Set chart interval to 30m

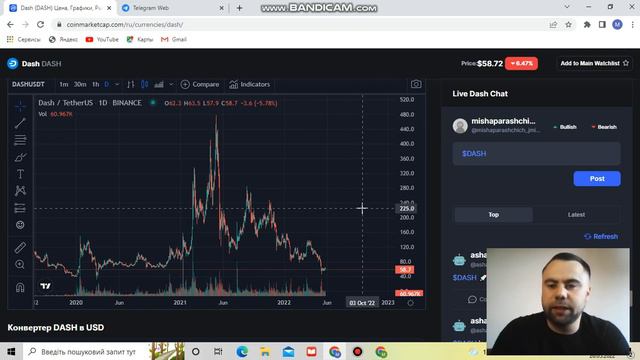click(80, 84)
